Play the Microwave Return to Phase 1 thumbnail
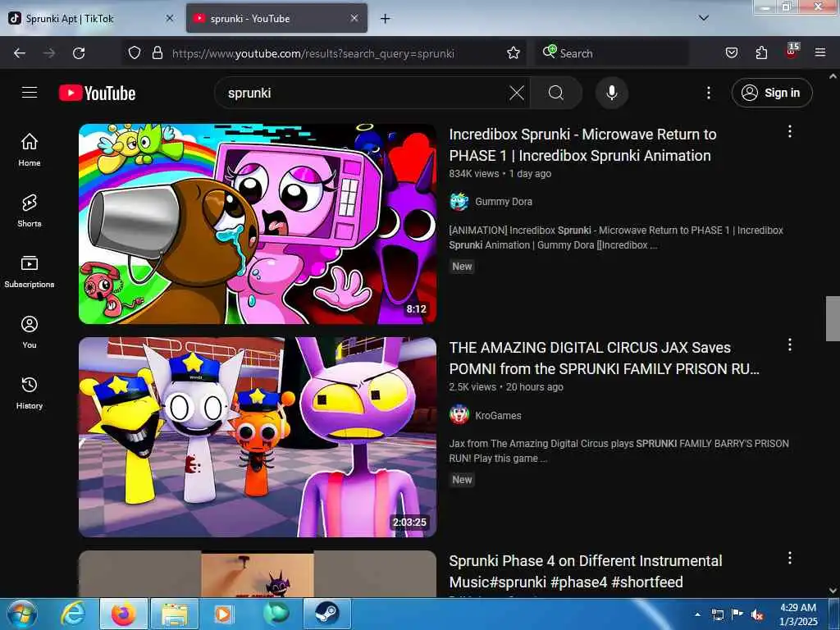Screen dimensions: 840x630 (258, 224)
